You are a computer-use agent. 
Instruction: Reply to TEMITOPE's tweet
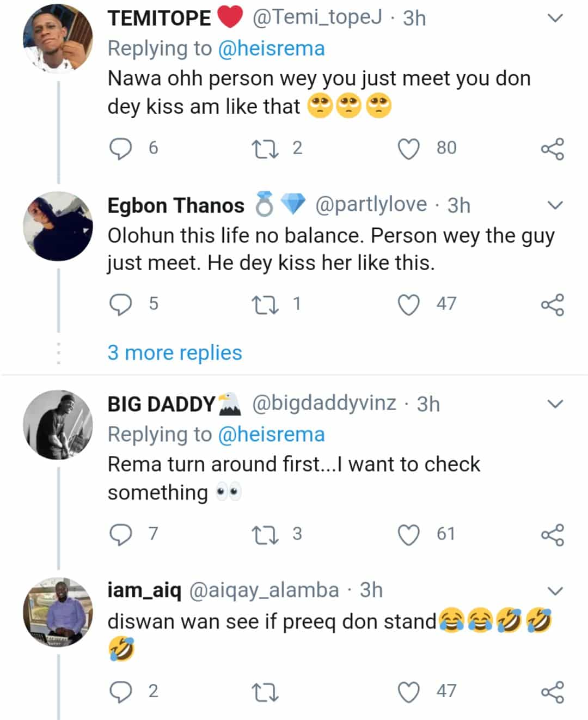click(121, 149)
